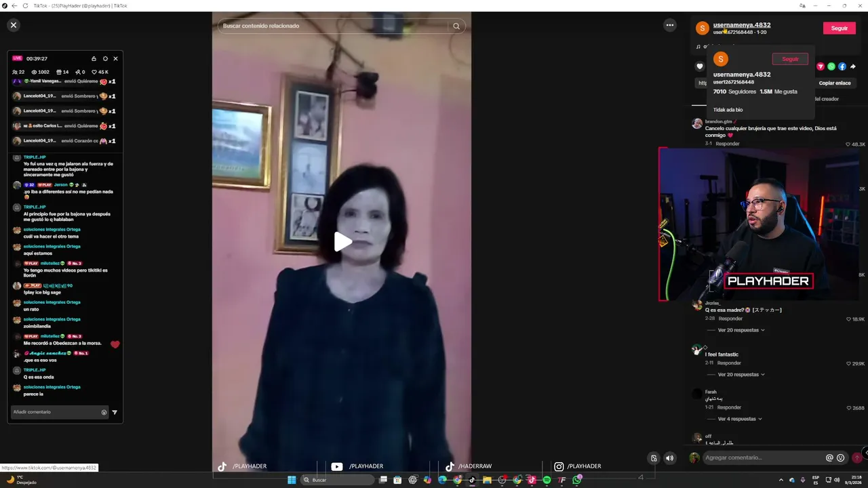
Task: Click the pink send-to-friends share icon
Action: coord(821,66)
